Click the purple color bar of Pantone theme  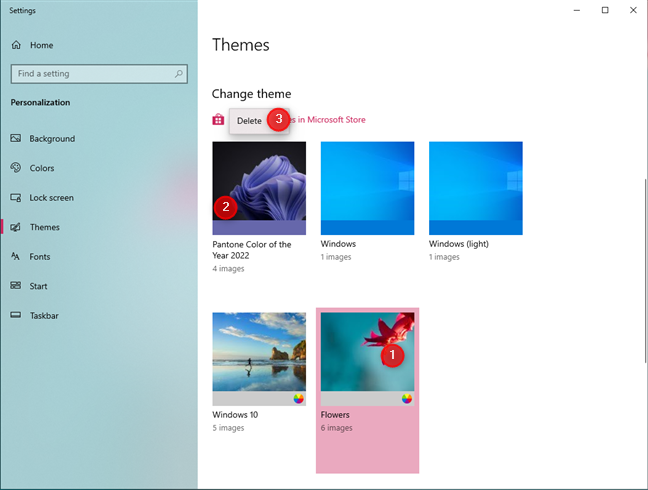tap(259, 228)
